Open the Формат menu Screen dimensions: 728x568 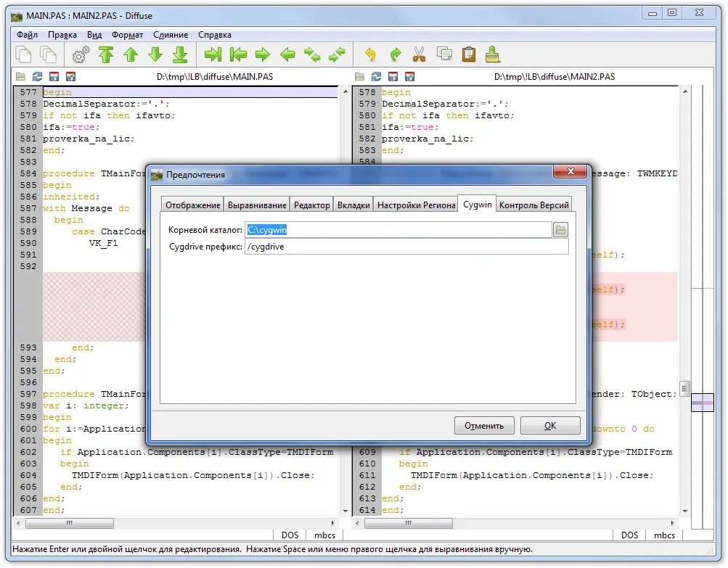[x=127, y=35]
